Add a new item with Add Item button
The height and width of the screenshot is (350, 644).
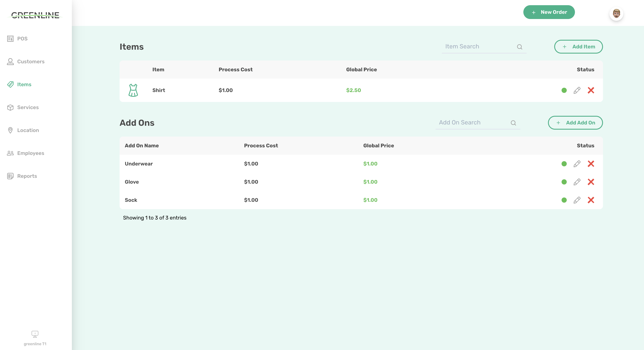pyautogui.click(x=578, y=47)
